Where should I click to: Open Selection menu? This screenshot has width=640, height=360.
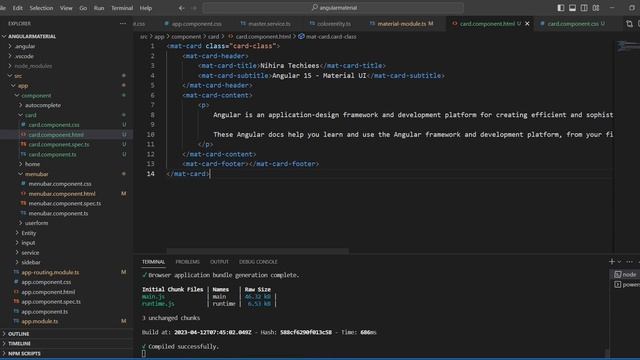point(41,8)
